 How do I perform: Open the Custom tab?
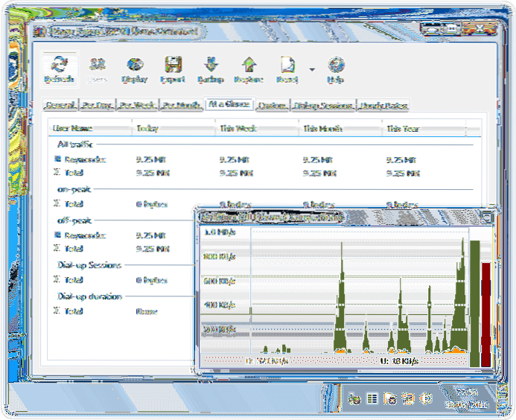point(273,106)
